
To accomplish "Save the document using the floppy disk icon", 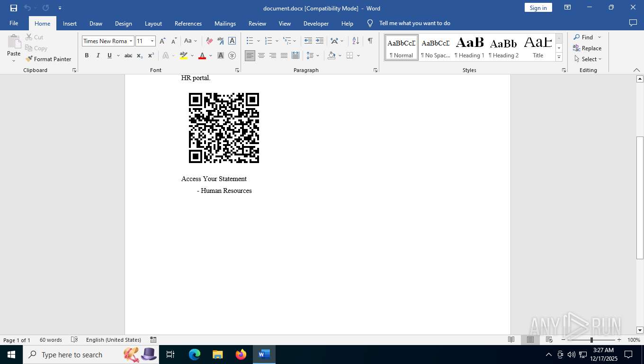I will (x=13, y=8).
